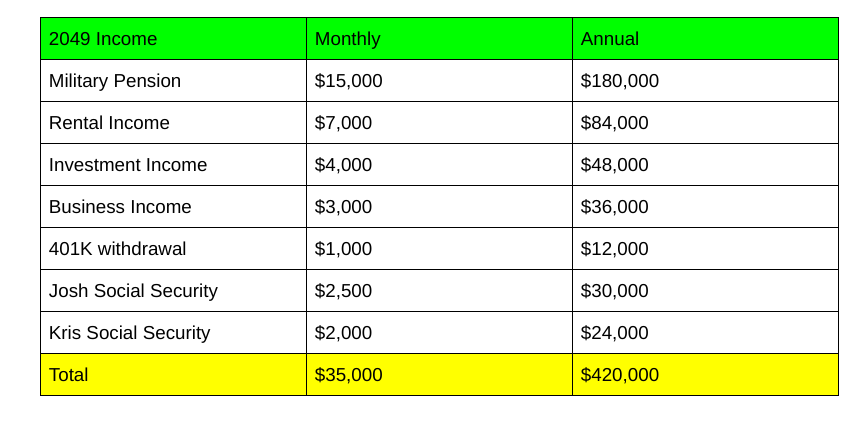Select the yellow "Total" label cell
Viewport: 867px width, 422px height.
tap(69, 375)
